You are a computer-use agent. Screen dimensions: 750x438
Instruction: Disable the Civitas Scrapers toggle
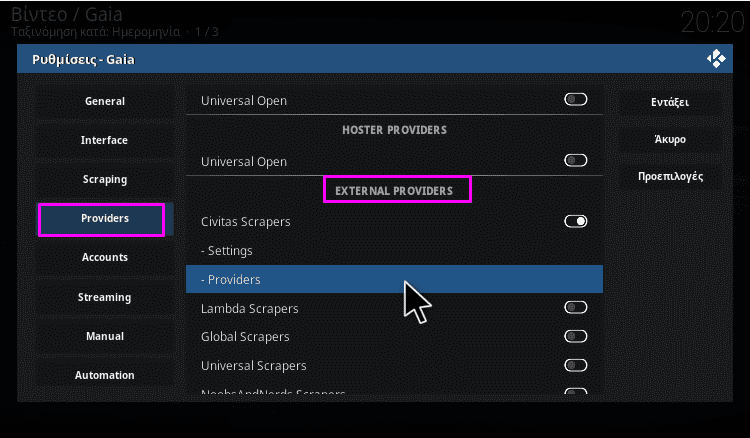tap(575, 221)
